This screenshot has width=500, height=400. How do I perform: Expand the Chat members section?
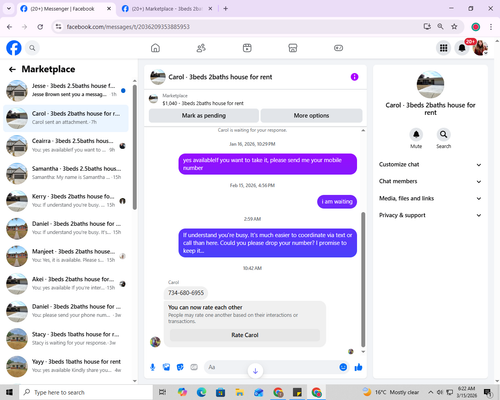click(x=430, y=181)
